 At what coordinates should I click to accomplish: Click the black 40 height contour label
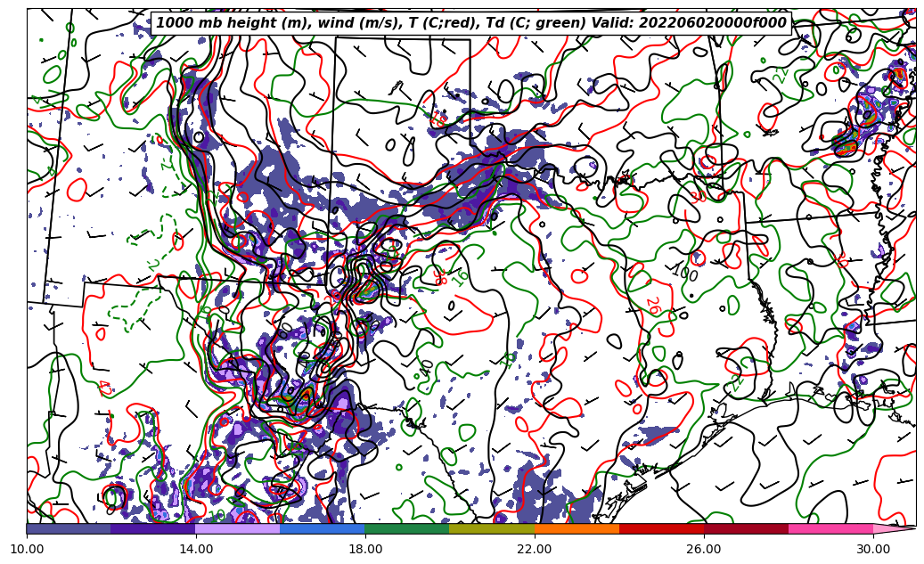[428, 368]
